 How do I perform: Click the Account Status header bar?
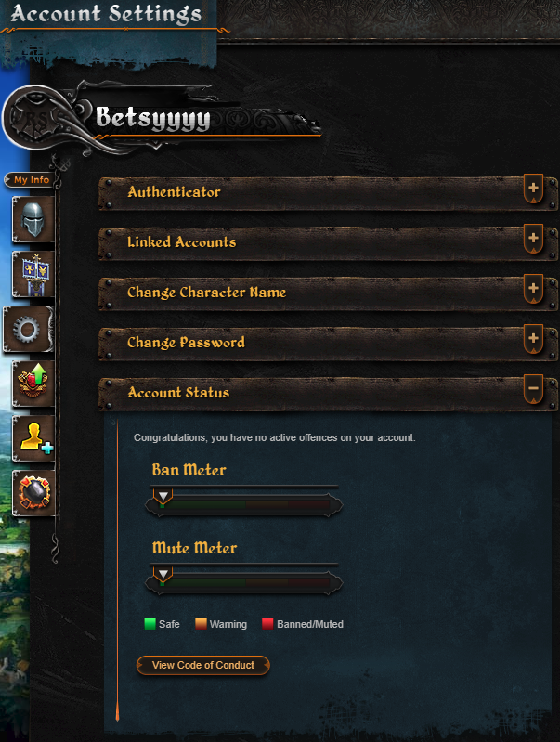click(328, 394)
